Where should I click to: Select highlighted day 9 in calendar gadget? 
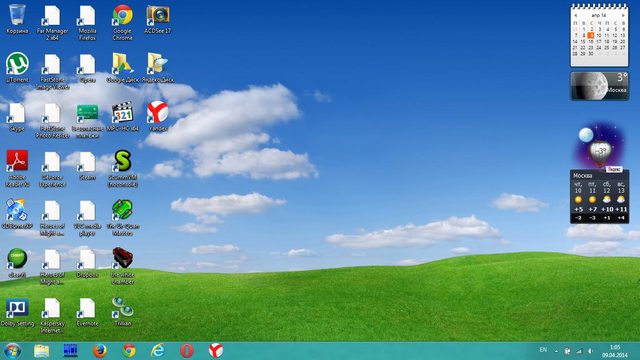(591, 36)
